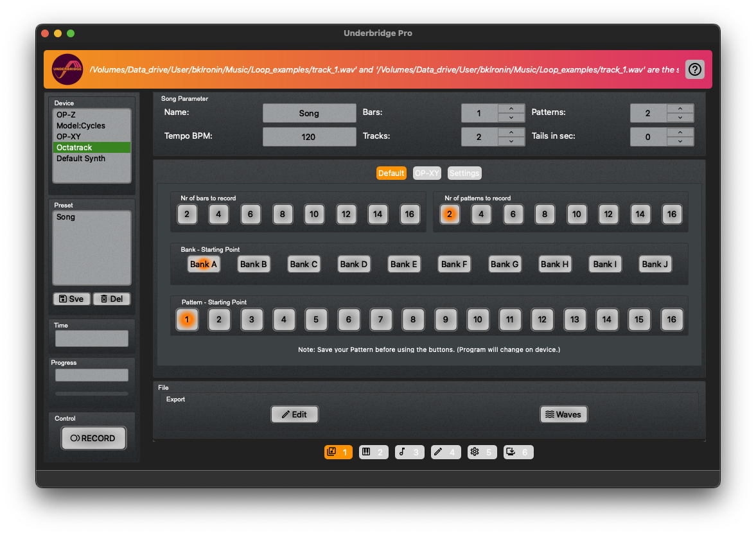Select pattern starting point 5
This screenshot has width=756, height=535.
[316, 319]
